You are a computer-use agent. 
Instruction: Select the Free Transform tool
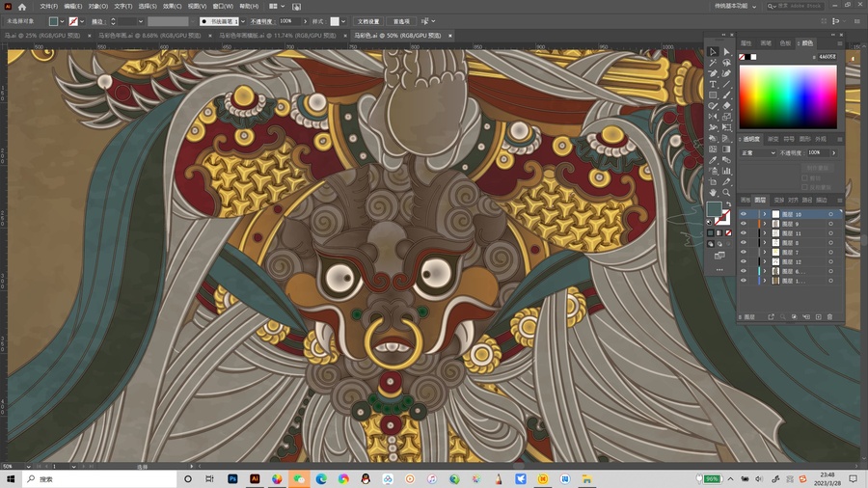(x=726, y=127)
